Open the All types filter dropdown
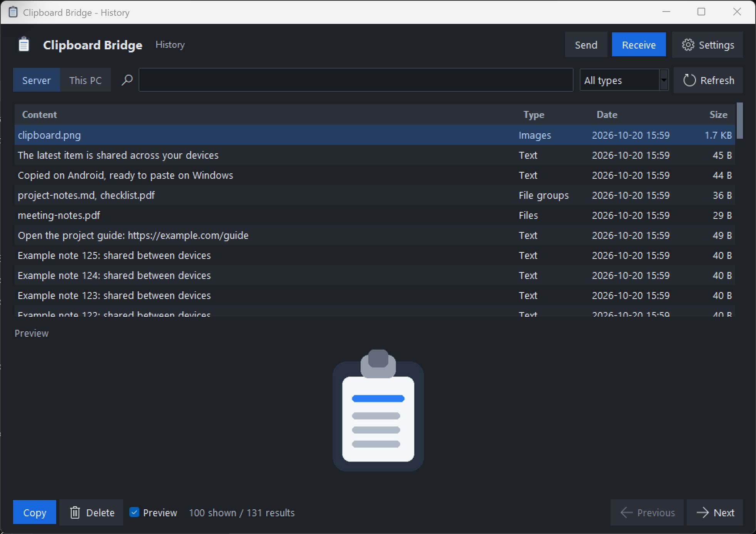This screenshot has width=756, height=534. 624,80
